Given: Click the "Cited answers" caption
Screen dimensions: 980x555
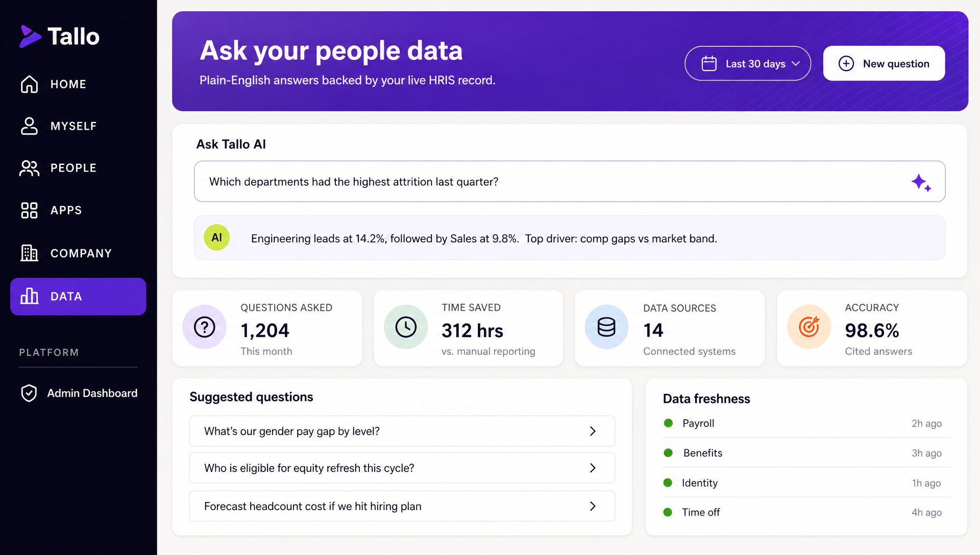Looking at the screenshot, I should click(878, 351).
